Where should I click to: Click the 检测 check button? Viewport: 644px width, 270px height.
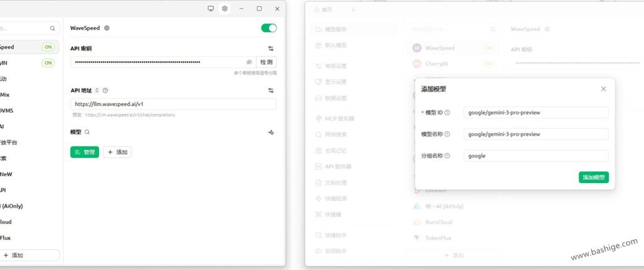pos(266,62)
